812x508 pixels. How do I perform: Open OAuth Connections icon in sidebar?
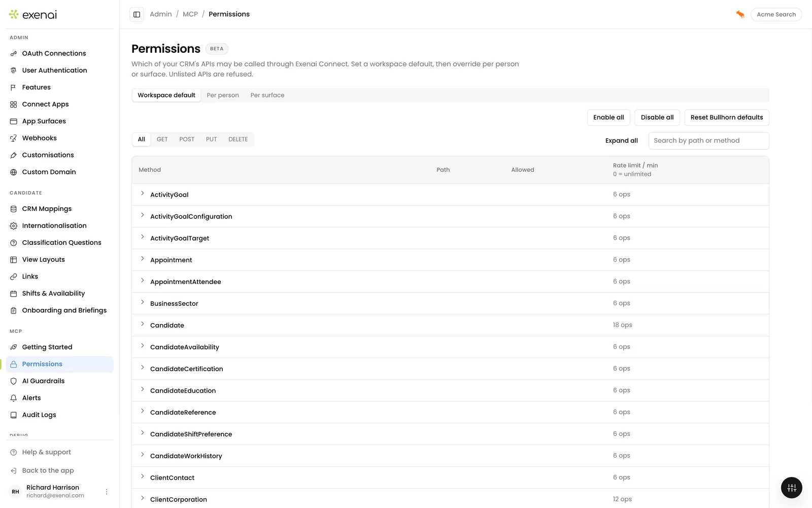(14, 53)
